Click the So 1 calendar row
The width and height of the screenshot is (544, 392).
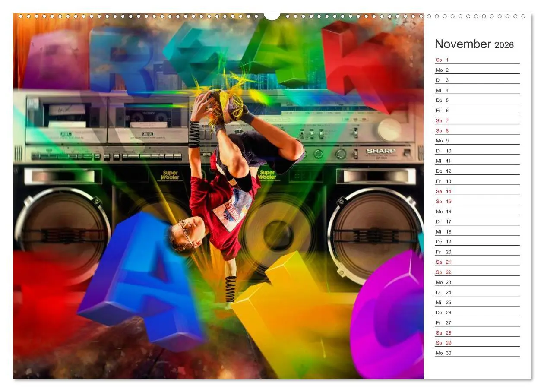click(x=477, y=60)
